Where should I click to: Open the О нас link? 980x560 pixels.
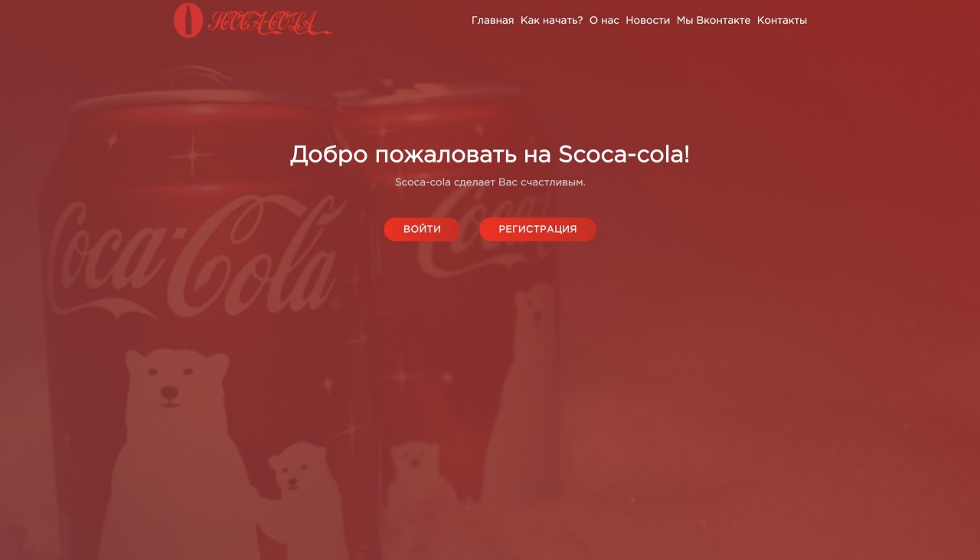tap(604, 21)
